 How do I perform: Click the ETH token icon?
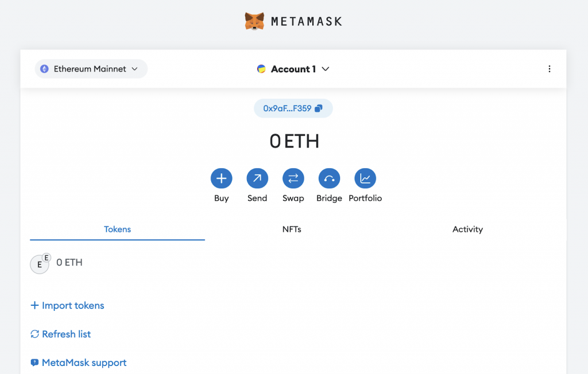(40, 263)
